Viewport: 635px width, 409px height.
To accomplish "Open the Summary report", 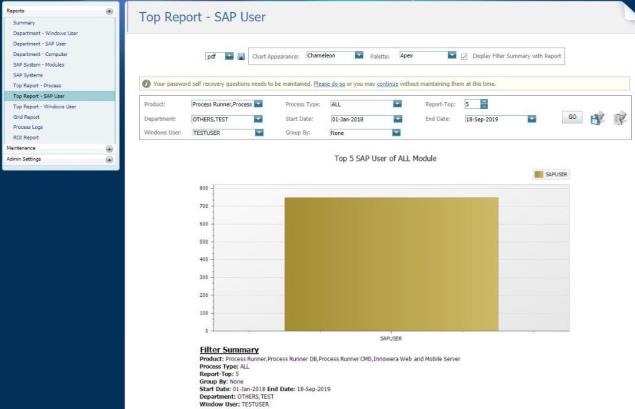I will tap(24, 23).
